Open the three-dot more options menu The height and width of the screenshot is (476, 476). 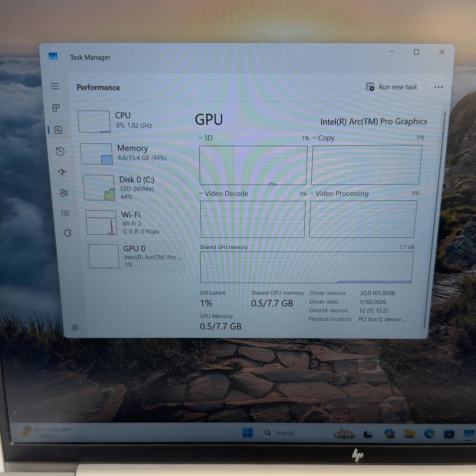coord(438,87)
